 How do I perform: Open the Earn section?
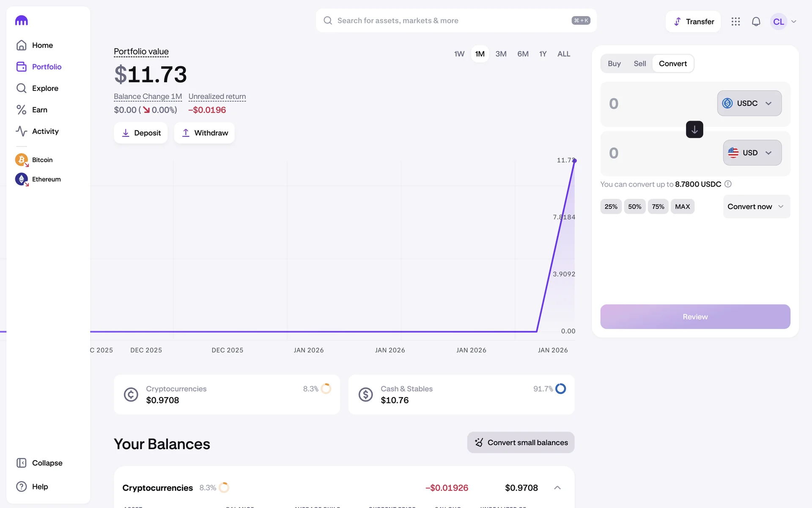coord(39,110)
